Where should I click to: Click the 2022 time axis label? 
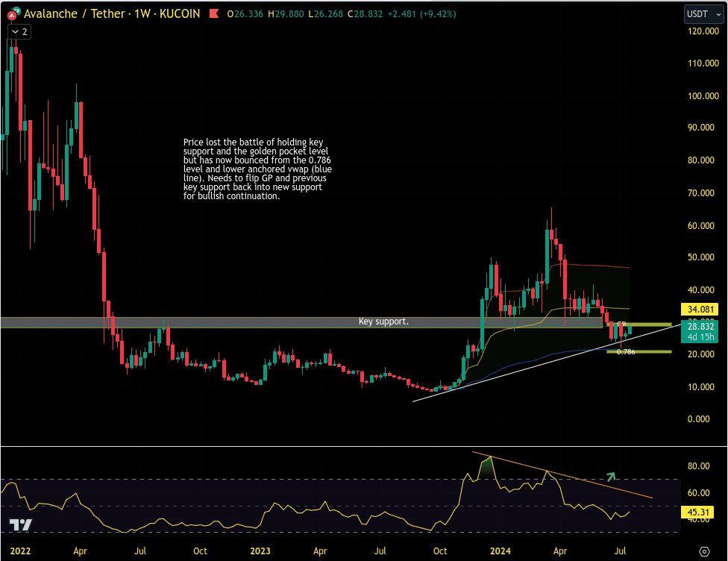20,551
